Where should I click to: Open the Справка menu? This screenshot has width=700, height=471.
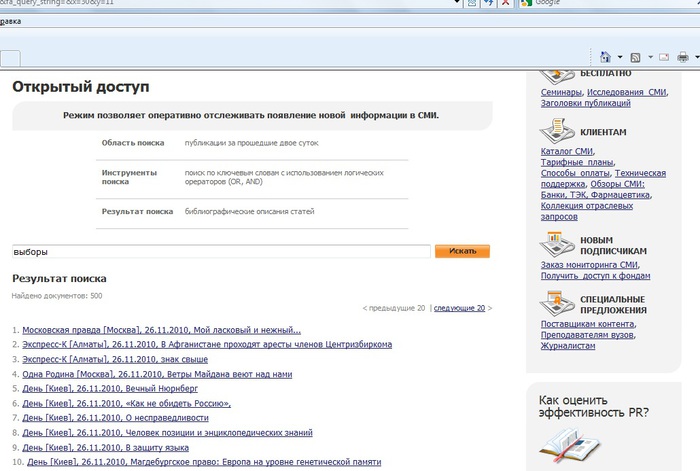[x=10, y=21]
